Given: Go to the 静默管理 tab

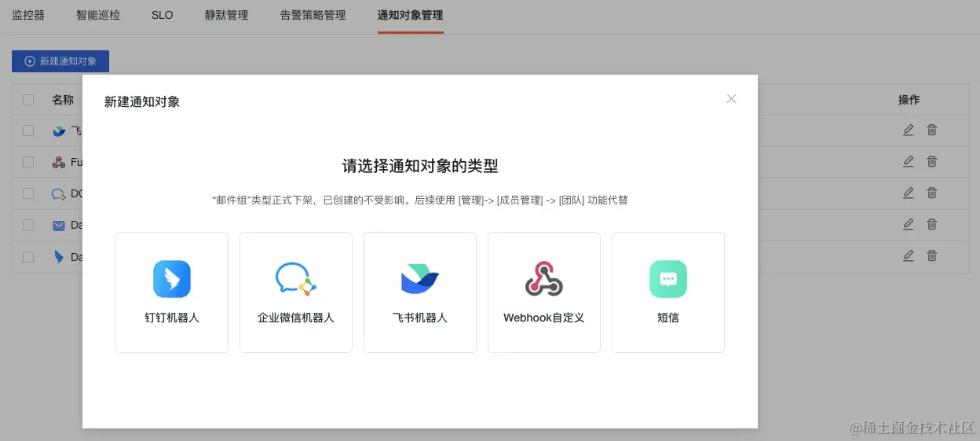Looking at the screenshot, I should (226, 15).
